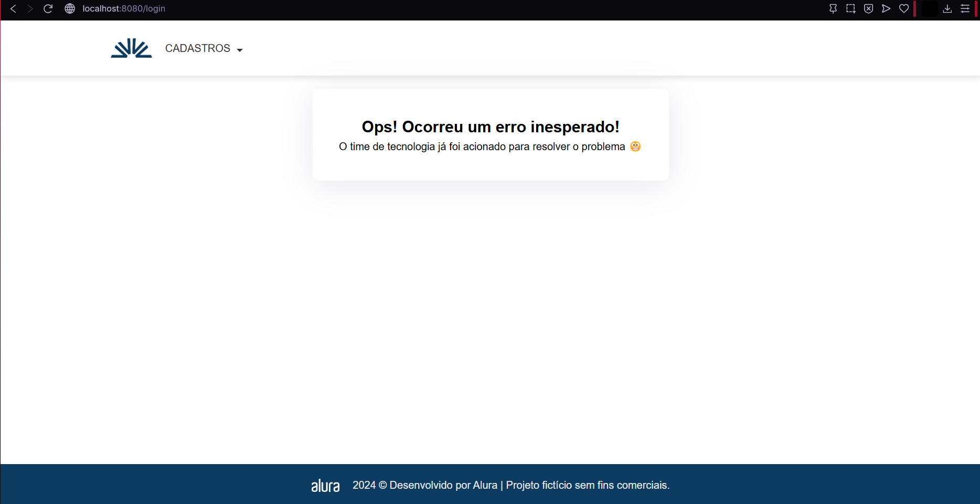Click the send/share page icon
The width and height of the screenshot is (980, 504).
[886, 8]
